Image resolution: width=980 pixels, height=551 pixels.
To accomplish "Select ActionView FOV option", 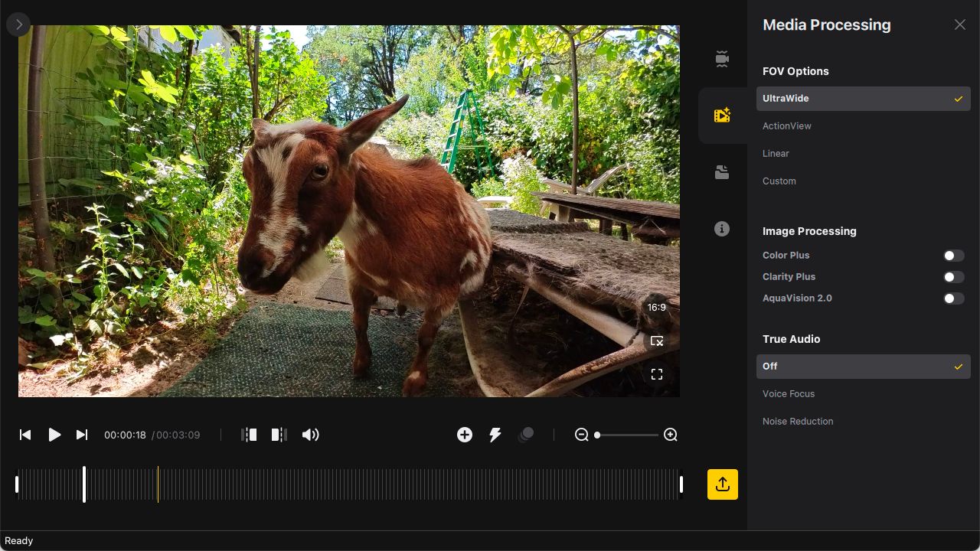I will (787, 126).
